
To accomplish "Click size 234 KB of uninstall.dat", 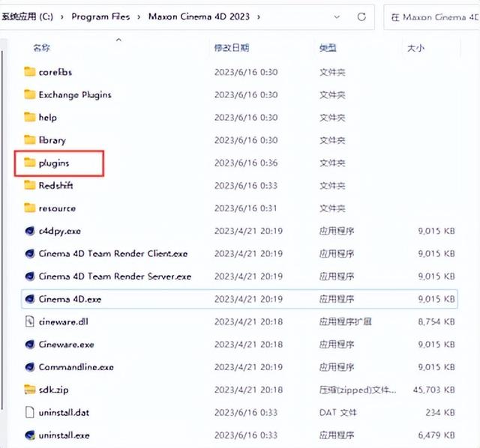I will (440, 412).
